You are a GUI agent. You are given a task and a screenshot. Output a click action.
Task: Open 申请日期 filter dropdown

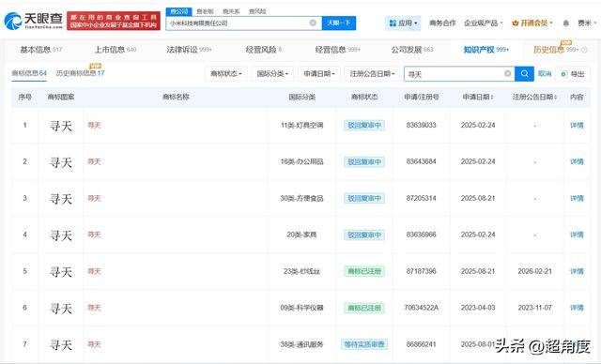pos(319,73)
